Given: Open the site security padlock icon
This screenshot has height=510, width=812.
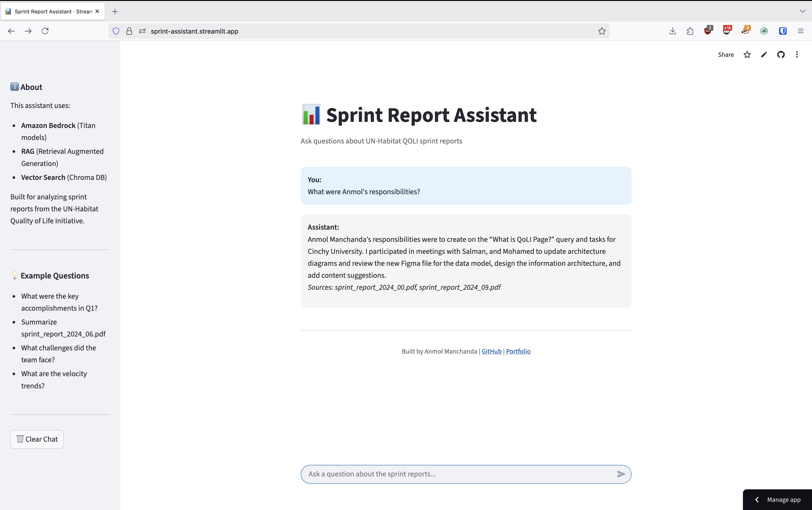Looking at the screenshot, I should (129, 31).
